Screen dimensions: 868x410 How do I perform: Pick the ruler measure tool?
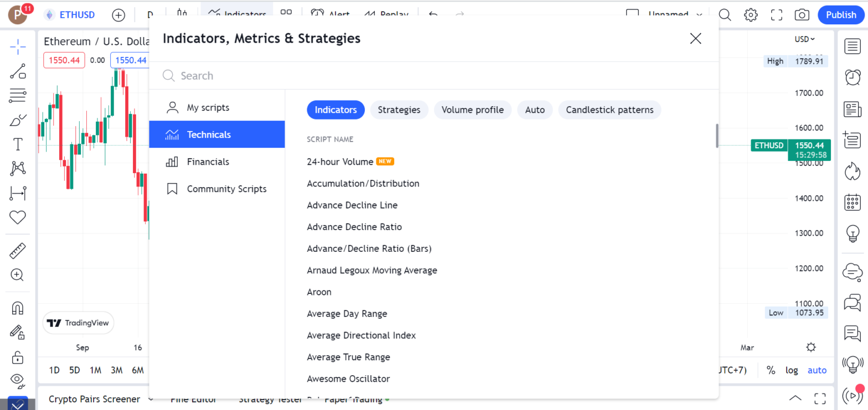(18, 251)
